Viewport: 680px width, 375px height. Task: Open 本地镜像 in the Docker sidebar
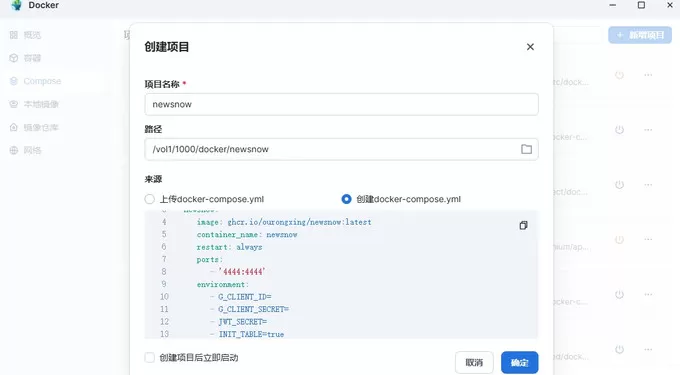[41, 104]
